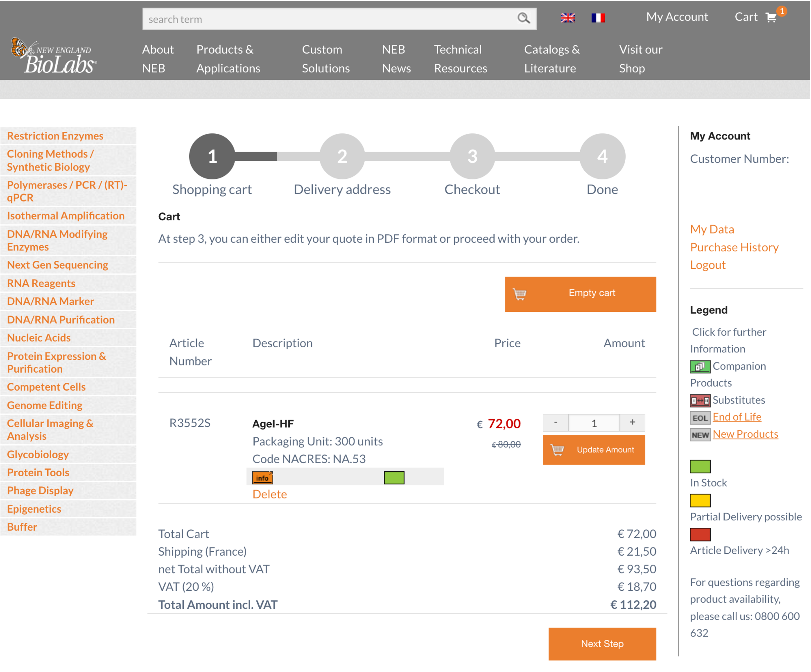Proceed with the Next Step button
The image size is (811, 672).
pyautogui.click(x=602, y=644)
